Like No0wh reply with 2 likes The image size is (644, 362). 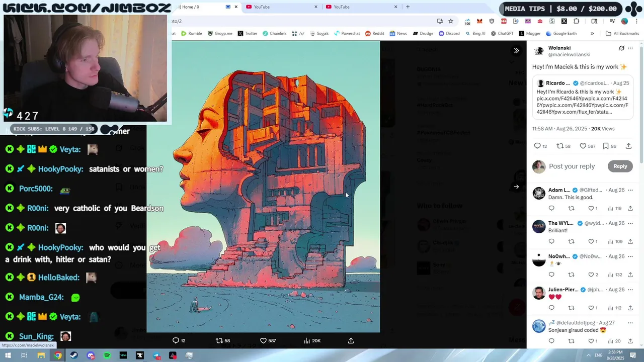[593, 275]
